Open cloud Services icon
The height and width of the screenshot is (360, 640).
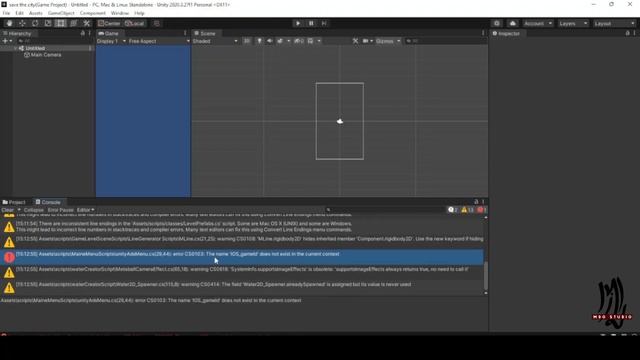pyautogui.click(x=513, y=23)
